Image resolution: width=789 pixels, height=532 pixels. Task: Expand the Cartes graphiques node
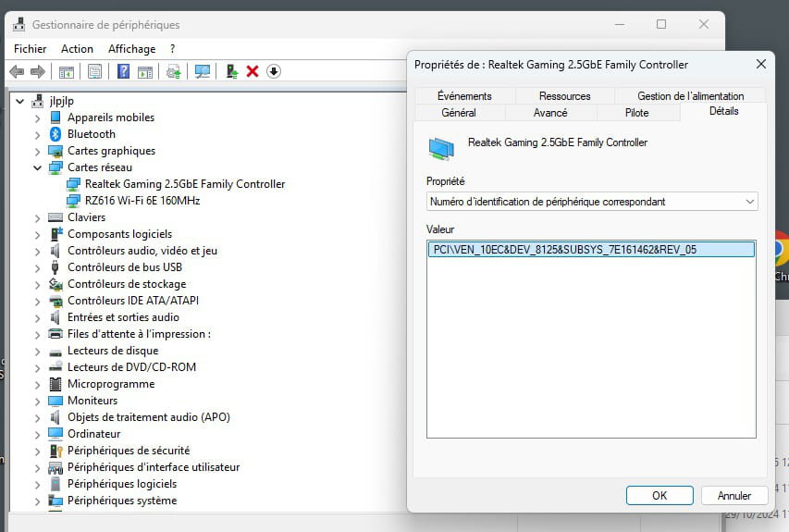(37, 151)
